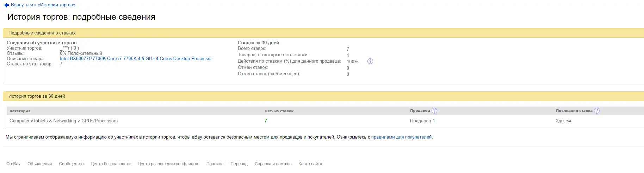Open Правила footer link
This screenshot has height=173, width=644.
[215, 164]
